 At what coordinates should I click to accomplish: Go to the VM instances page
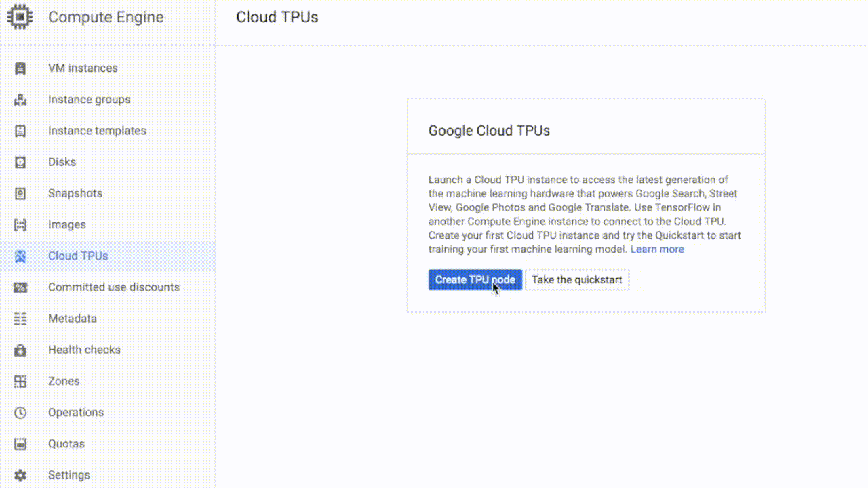click(83, 68)
